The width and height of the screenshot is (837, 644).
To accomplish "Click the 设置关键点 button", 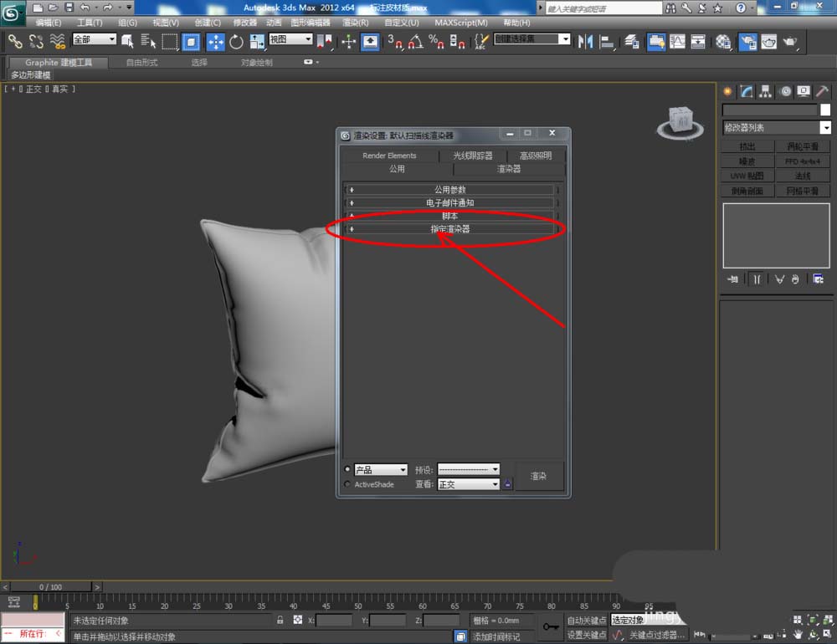I will click(587, 635).
